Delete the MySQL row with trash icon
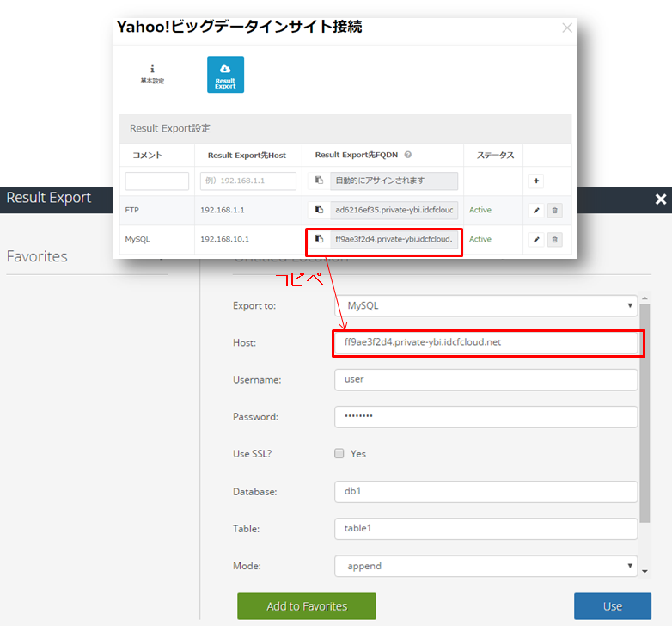 (554, 239)
